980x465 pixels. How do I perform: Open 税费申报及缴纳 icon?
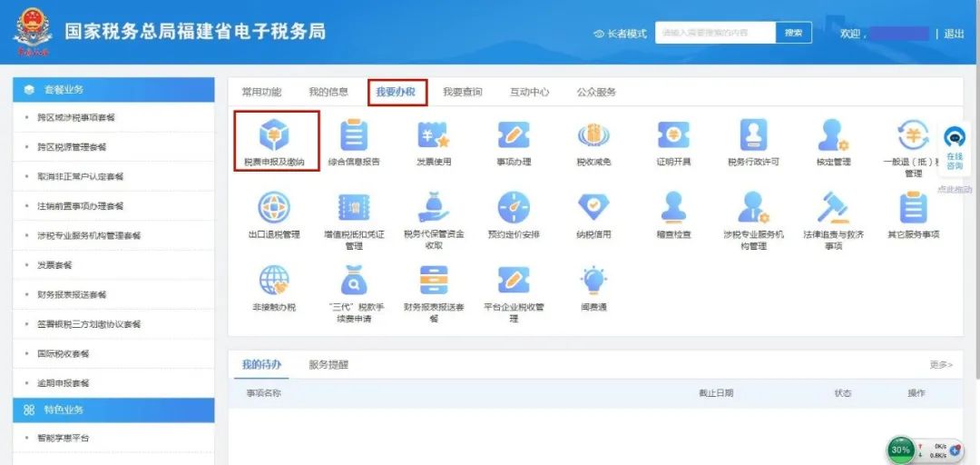274,136
